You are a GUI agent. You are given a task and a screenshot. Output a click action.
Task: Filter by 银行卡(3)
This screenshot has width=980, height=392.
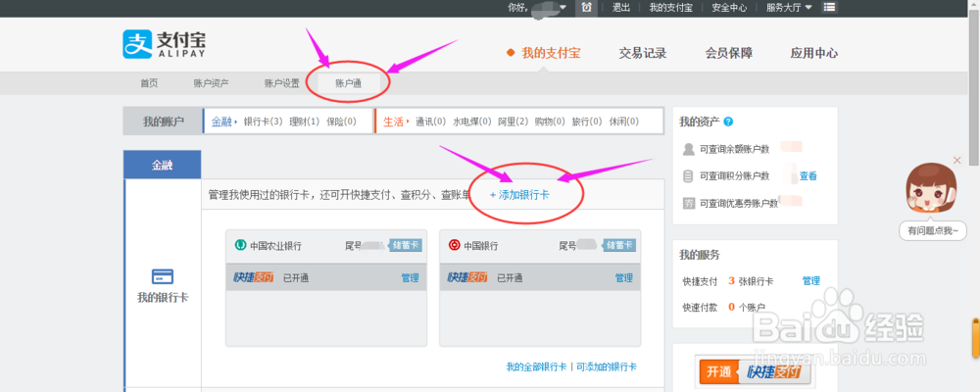pyautogui.click(x=263, y=122)
